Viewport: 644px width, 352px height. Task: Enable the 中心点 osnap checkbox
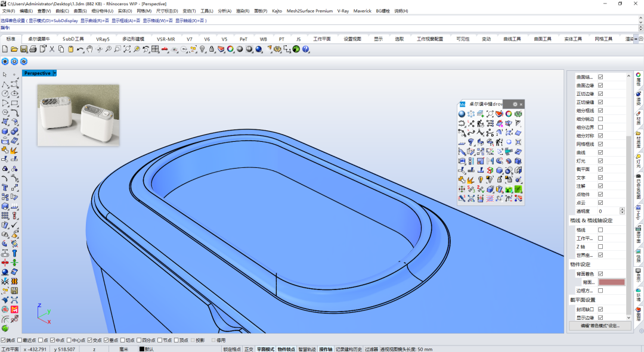coord(69,340)
